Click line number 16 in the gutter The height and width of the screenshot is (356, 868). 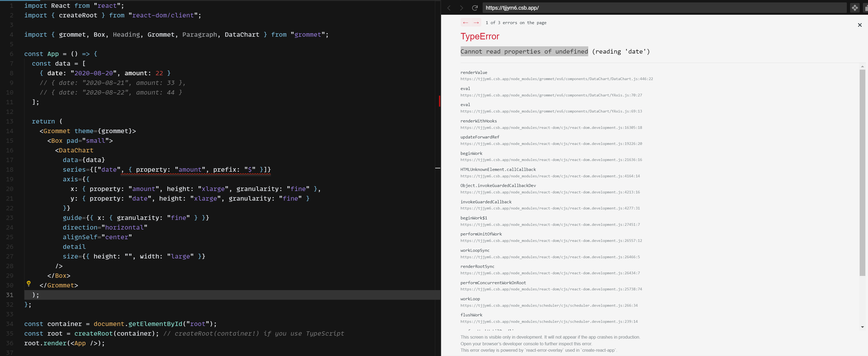(x=10, y=151)
